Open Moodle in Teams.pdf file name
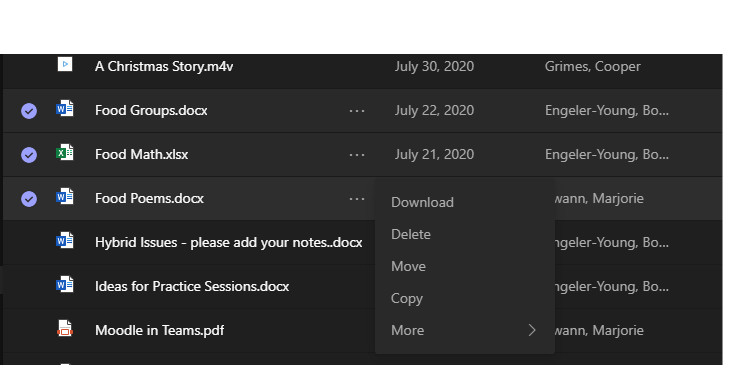Screen dimensions: 738x365 160,330
